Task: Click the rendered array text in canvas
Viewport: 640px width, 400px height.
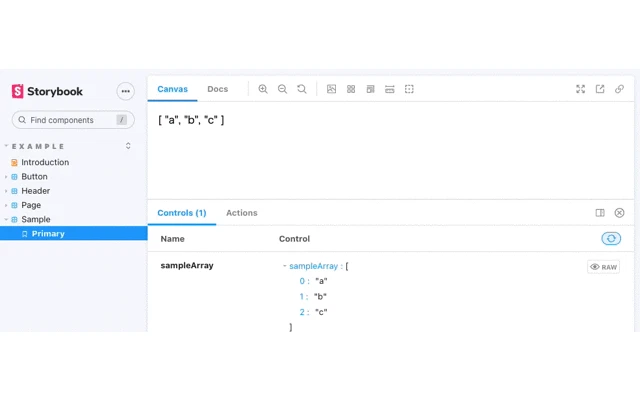Action: pos(191,120)
